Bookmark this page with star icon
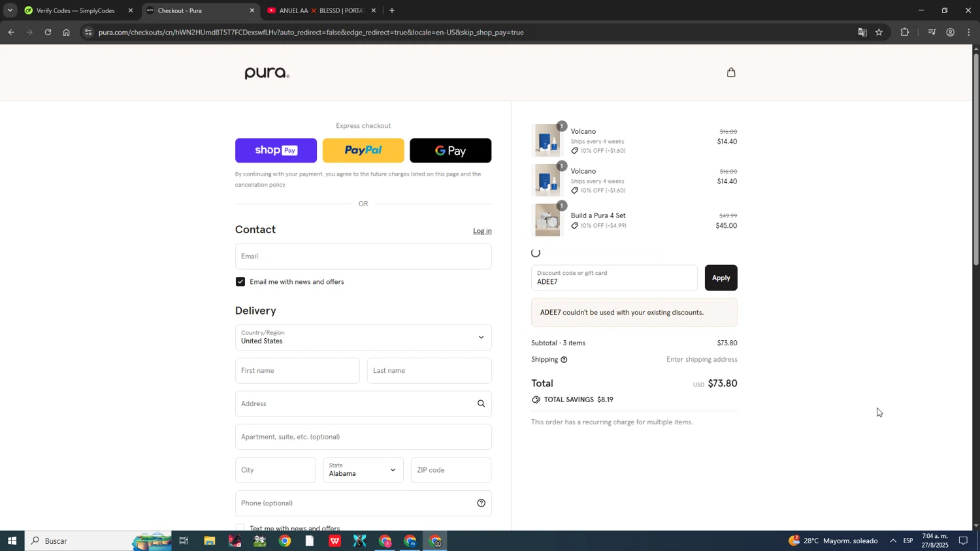This screenshot has width=980, height=551. (x=879, y=32)
